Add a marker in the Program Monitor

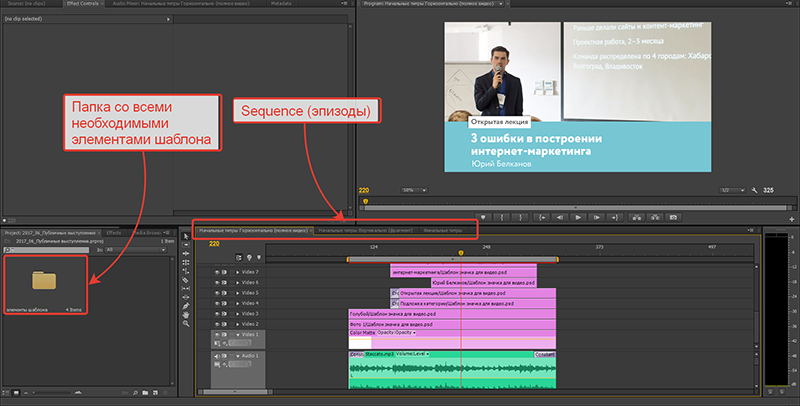coord(483,215)
